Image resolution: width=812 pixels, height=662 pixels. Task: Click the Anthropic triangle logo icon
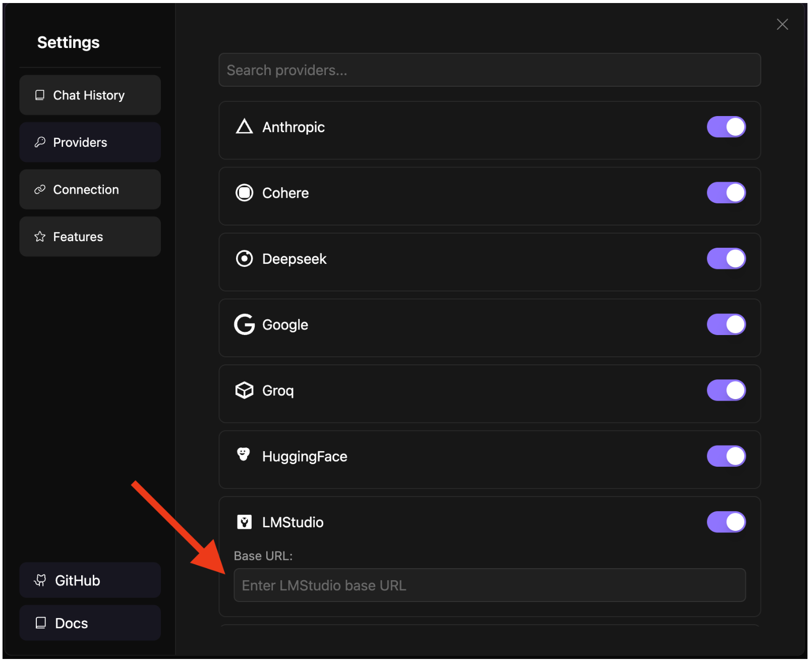pyautogui.click(x=244, y=127)
